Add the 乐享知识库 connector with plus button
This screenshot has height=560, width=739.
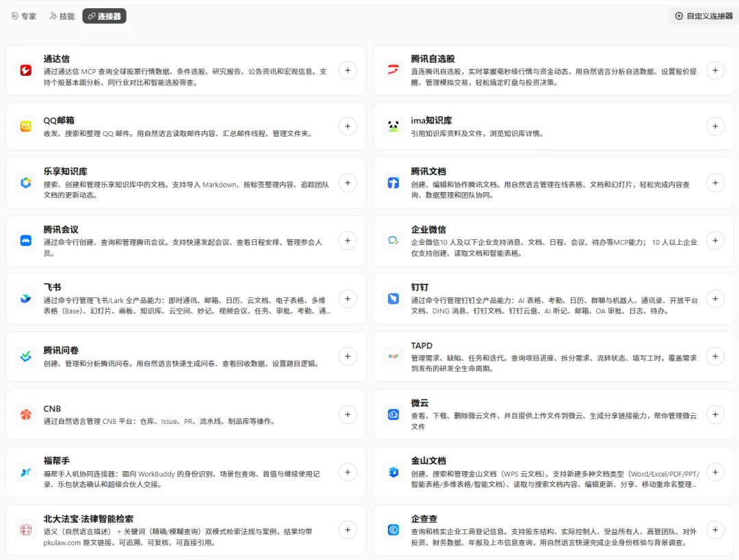(x=348, y=183)
